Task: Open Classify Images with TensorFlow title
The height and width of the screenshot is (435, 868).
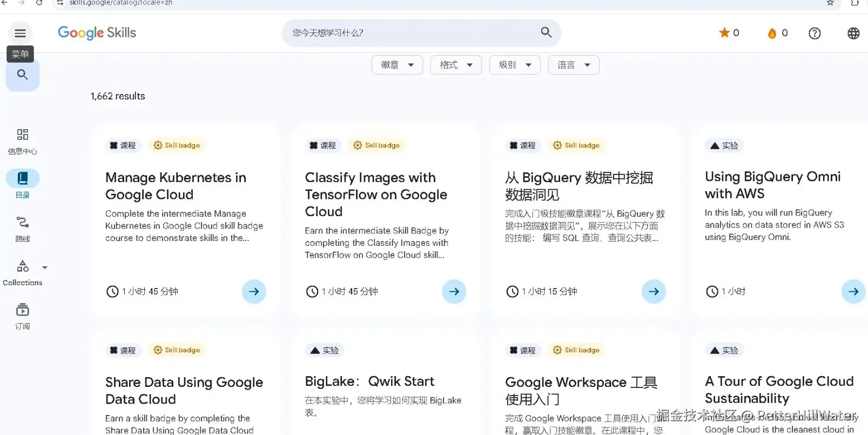Action: (x=376, y=195)
